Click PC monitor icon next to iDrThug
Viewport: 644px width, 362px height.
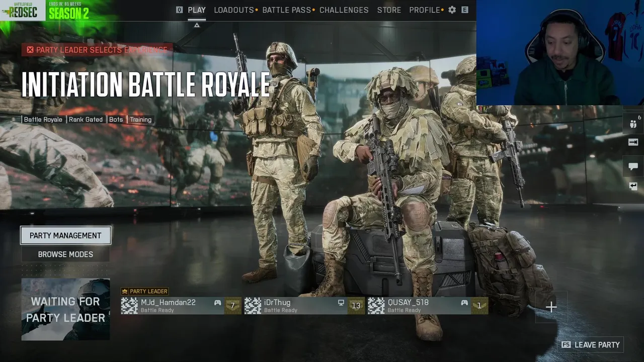point(341,303)
